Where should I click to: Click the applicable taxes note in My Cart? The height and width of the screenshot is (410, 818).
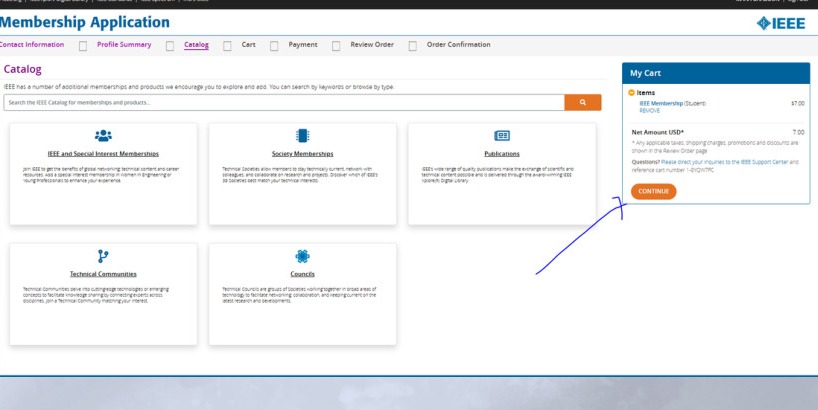tap(715, 147)
